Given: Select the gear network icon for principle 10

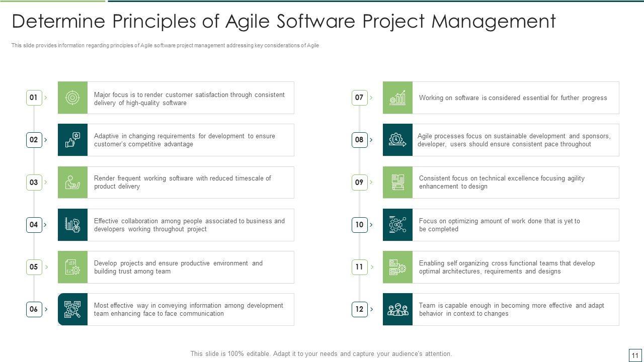Looking at the screenshot, I should pos(397,225).
